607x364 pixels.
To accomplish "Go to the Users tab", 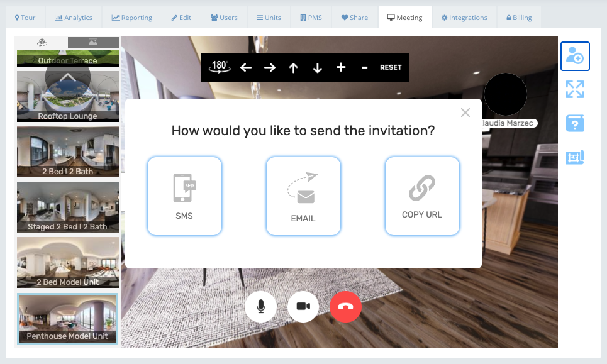I will click(x=224, y=18).
